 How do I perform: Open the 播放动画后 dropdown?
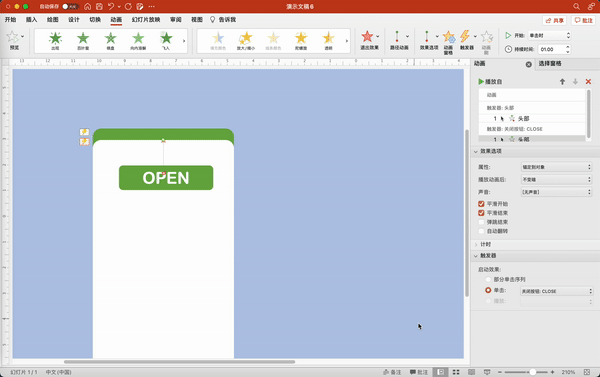[556, 179]
